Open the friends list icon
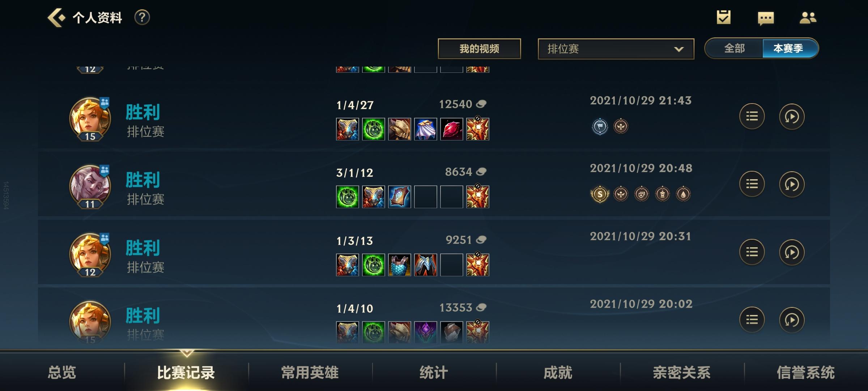 pos(808,17)
